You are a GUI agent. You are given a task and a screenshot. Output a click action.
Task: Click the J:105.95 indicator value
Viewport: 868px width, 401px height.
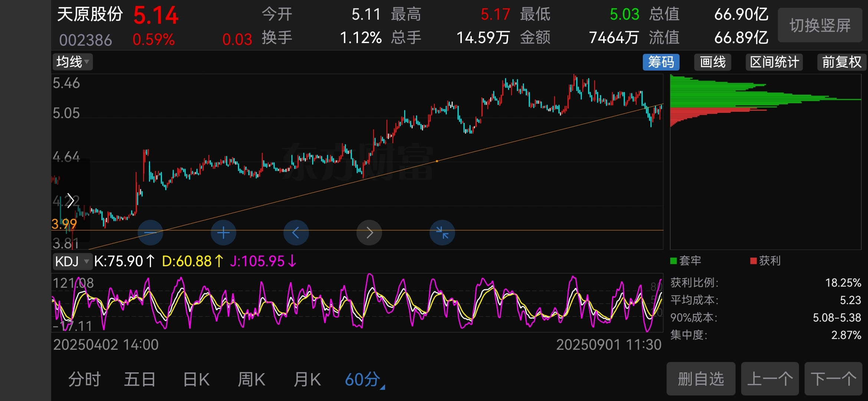click(x=263, y=261)
